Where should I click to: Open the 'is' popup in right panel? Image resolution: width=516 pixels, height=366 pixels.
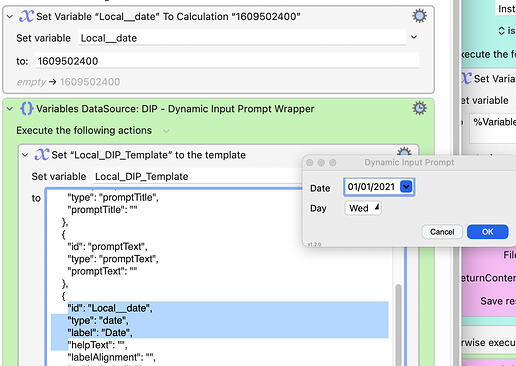tap(506, 31)
